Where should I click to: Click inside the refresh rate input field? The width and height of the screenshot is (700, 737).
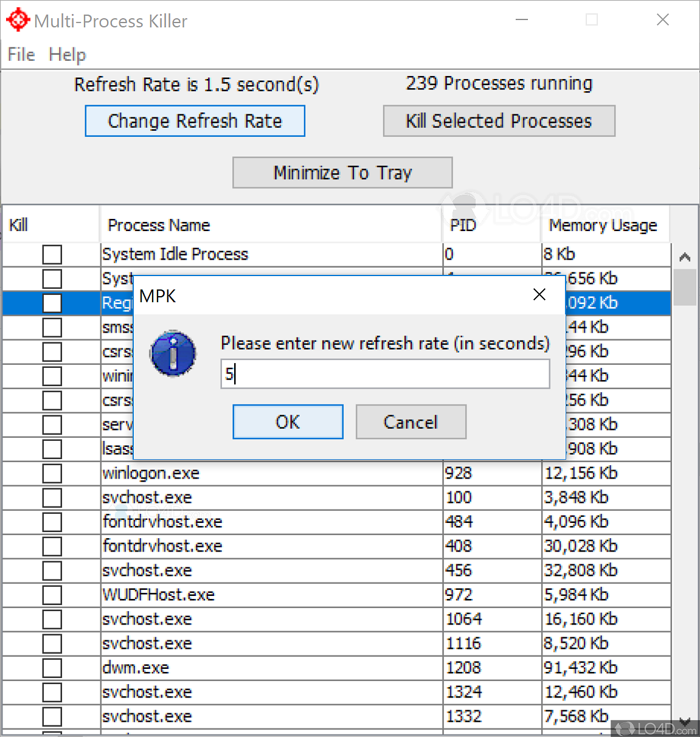384,374
